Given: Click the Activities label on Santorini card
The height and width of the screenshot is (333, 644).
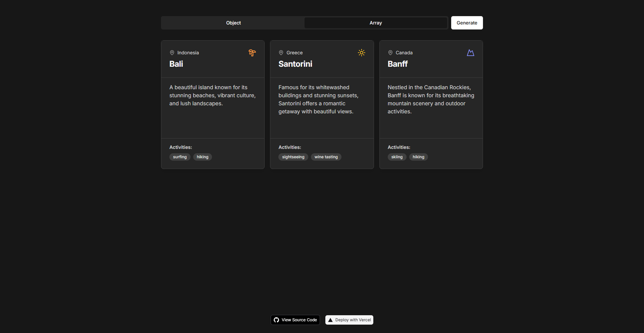Looking at the screenshot, I should pyautogui.click(x=290, y=147).
